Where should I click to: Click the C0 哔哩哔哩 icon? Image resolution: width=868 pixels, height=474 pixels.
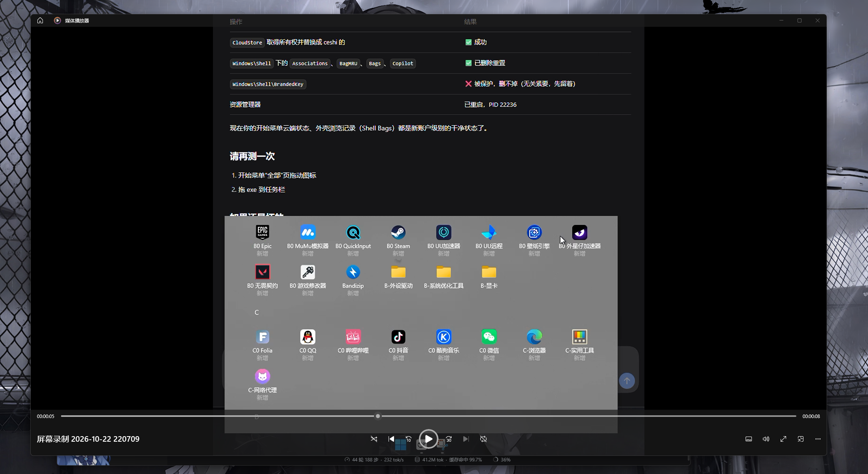click(x=353, y=337)
